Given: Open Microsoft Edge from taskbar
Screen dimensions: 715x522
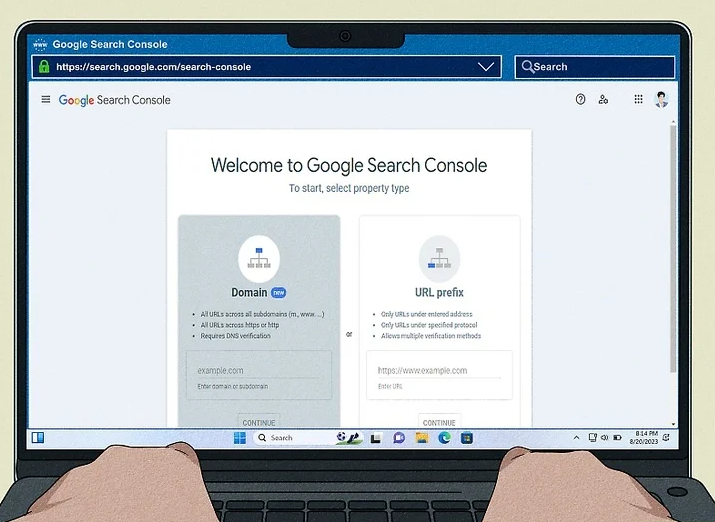Looking at the screenshot, I should click(x=444, y=438).
